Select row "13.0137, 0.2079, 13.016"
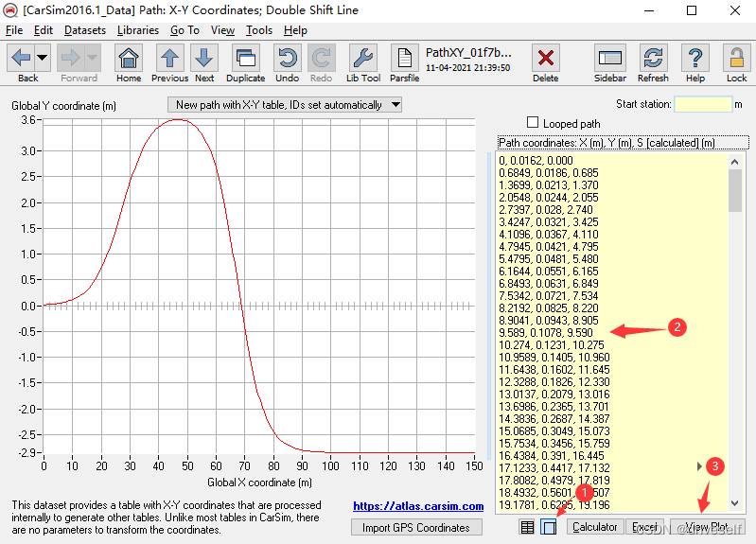 (x=554, y=394)
